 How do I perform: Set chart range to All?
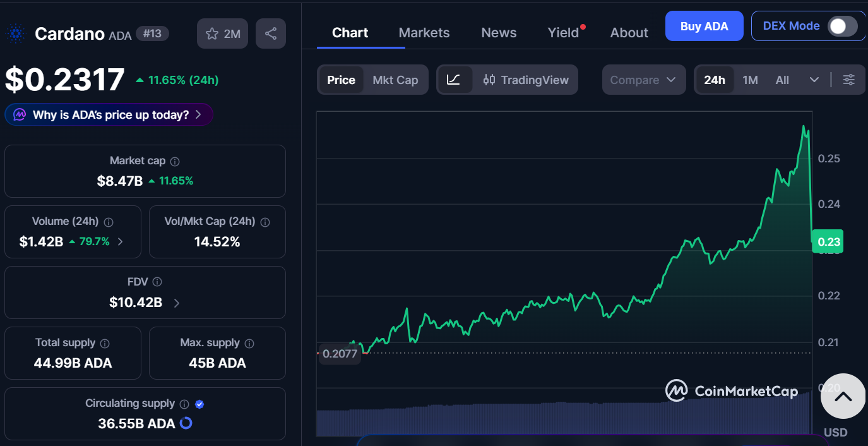coord(782,80)
